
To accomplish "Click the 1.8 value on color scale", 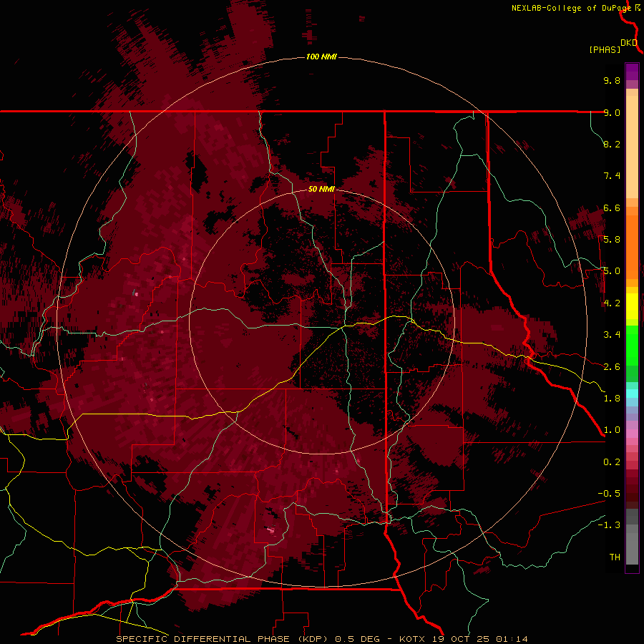I will [x=612, y=399].
